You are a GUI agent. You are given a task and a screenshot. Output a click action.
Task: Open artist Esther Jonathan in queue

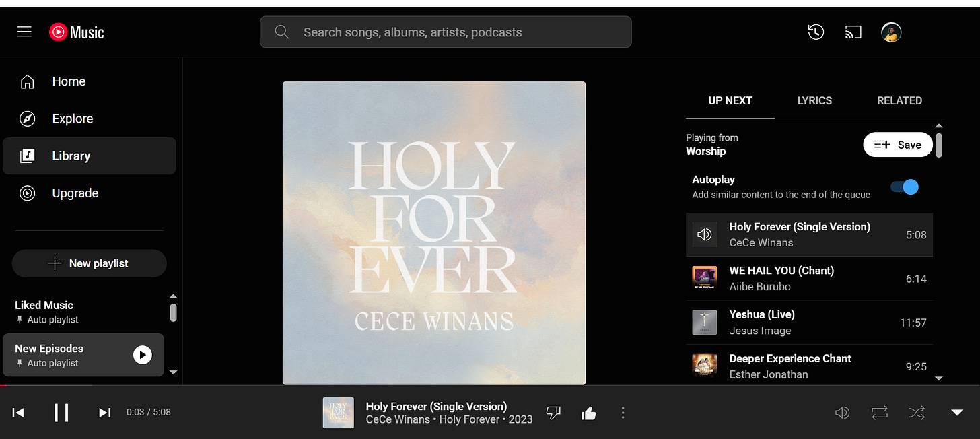[x=769, y=374]
